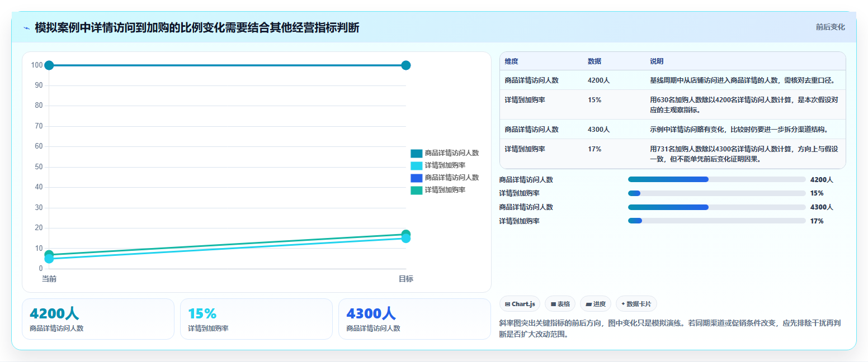
Task: Click the 当前 label on the chart x-axis
Action: 49,279
